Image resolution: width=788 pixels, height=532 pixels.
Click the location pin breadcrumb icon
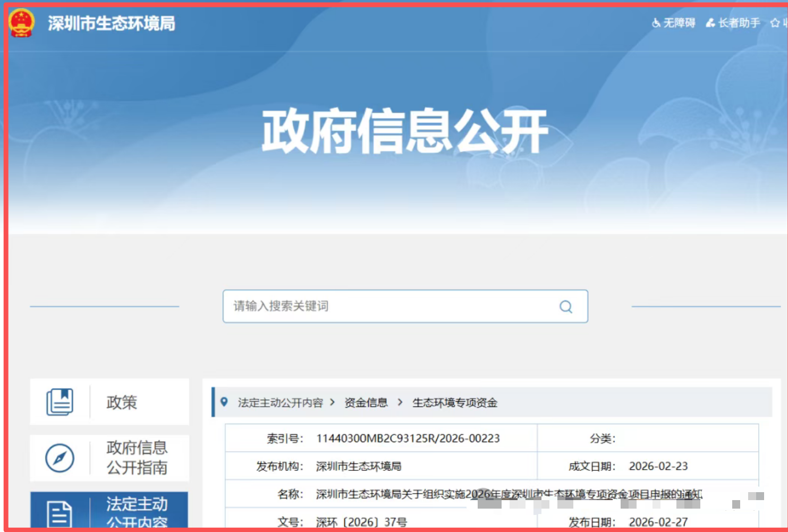pos(224,402)
